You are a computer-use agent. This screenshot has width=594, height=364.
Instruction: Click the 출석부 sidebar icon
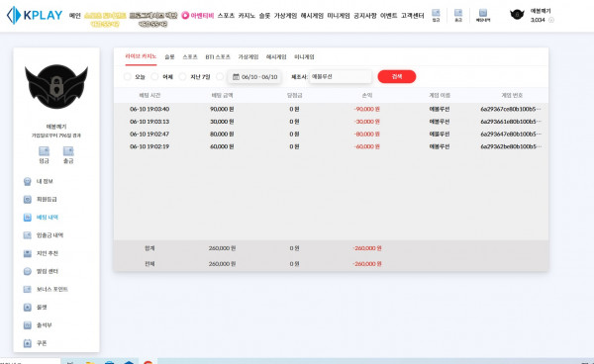28,325
